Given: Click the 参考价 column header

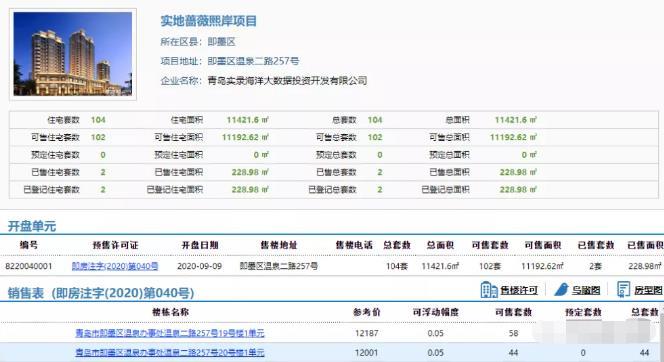Looking at the screenshot, I should coord(367,312).
